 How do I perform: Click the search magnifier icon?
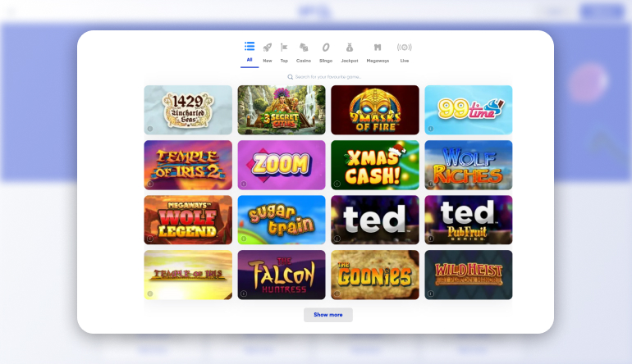(x=290, y=77)
